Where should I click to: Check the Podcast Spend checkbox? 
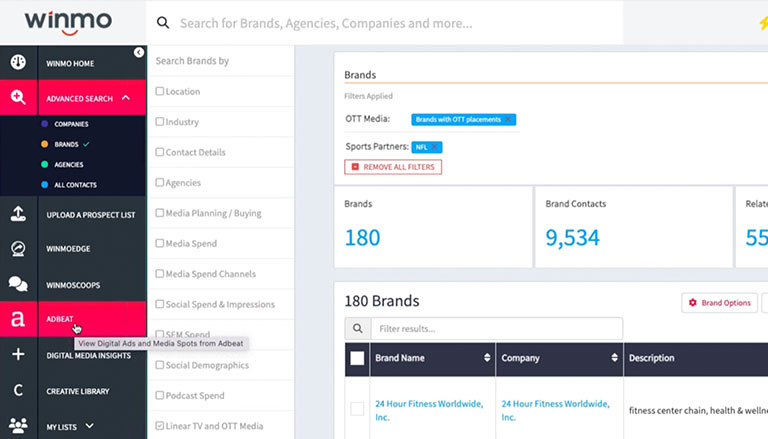[160, 395]
